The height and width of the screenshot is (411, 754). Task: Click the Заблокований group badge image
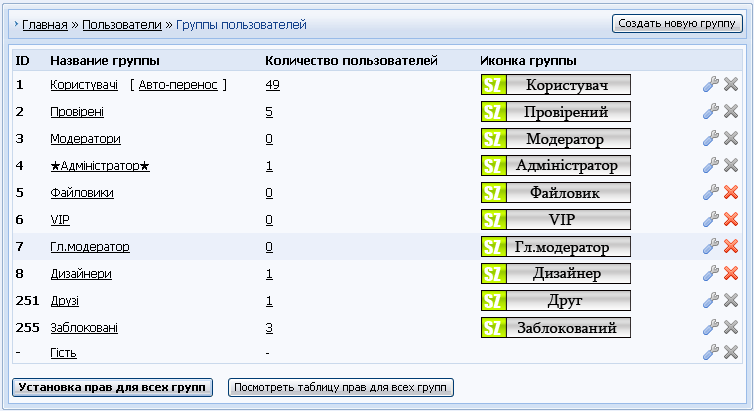click(555, 327)
